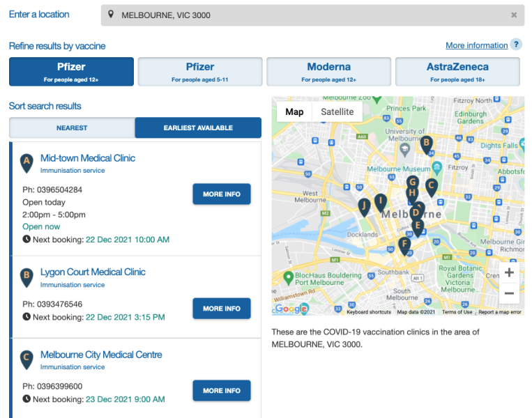Viewport: 532px width, 418px height.
Task: Sort results by Earliest Available
Action: tap(198, 128)
